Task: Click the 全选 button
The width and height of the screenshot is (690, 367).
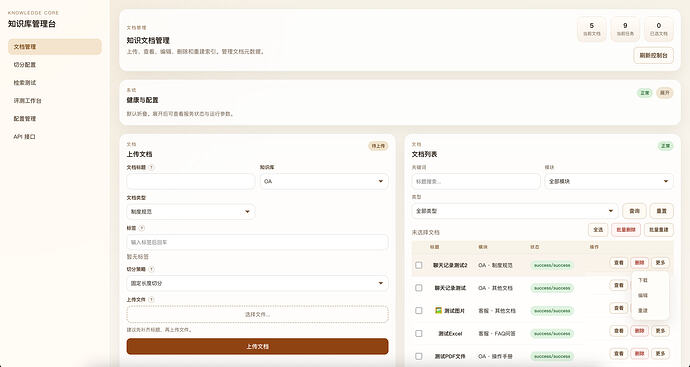Action: point(598,230)
